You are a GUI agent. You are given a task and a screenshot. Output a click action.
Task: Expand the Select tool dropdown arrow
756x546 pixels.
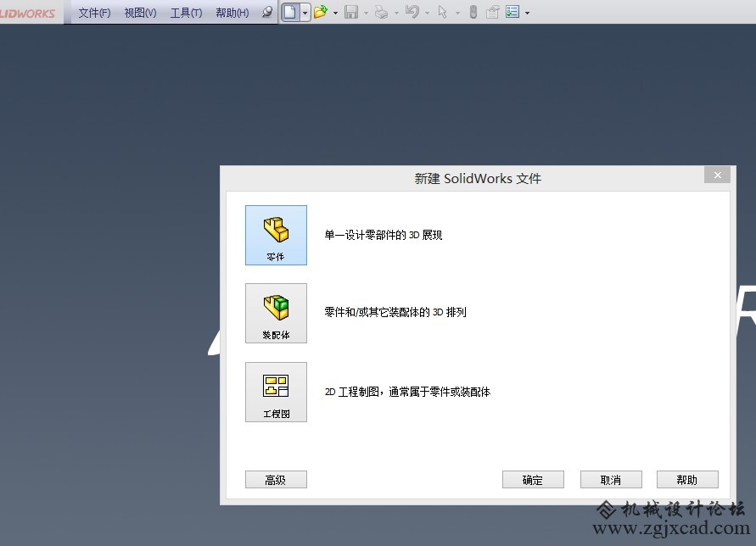pyautogui.click(x=457, y=13)
